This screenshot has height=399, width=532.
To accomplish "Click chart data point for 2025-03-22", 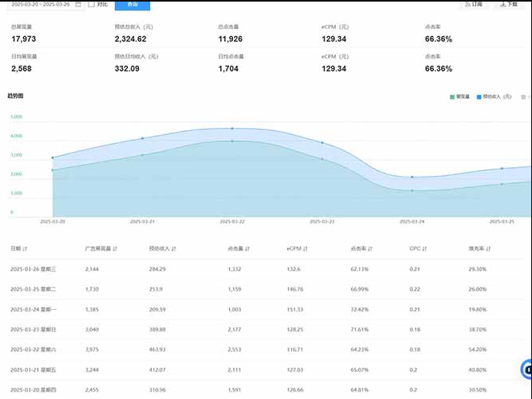I will pos(232,128).
